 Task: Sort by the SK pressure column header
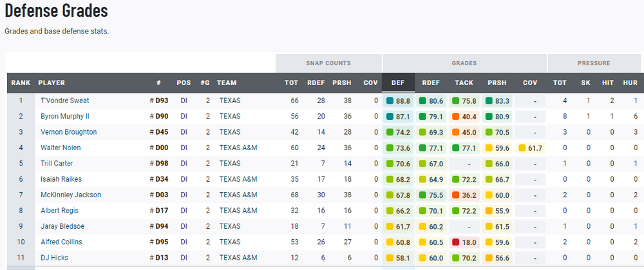586,83
